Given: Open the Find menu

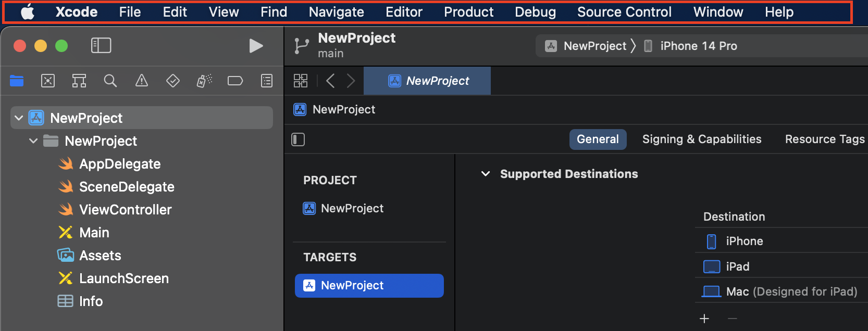Looking at the screenshot, I should pos(274,12).
